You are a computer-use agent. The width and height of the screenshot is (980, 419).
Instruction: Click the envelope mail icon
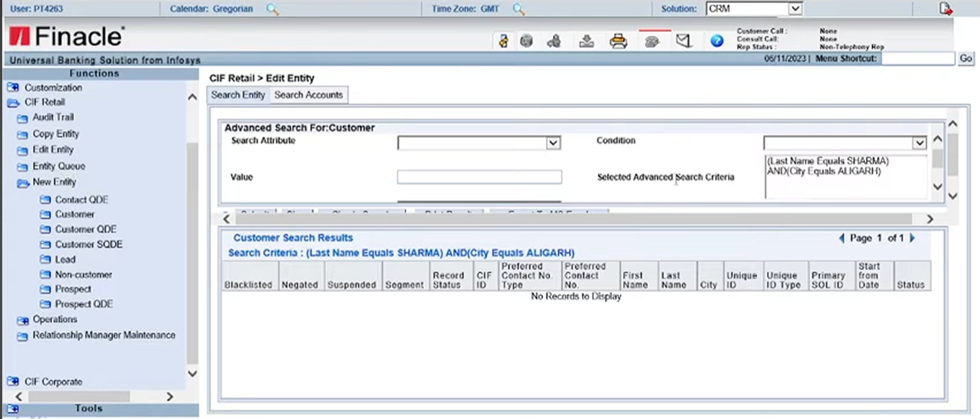coord(683,42)
